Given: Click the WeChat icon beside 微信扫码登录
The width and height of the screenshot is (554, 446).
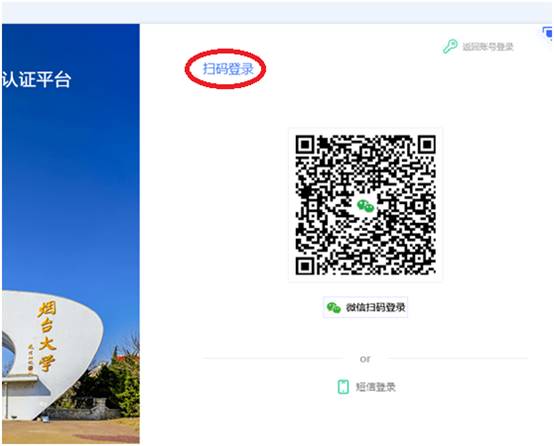Looking at the screenshot, I should (x=334, y=307).
